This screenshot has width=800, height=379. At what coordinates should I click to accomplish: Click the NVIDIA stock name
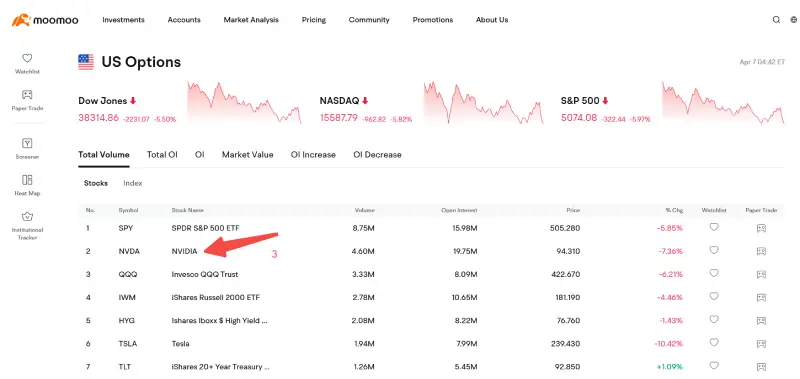pos(184,251)
